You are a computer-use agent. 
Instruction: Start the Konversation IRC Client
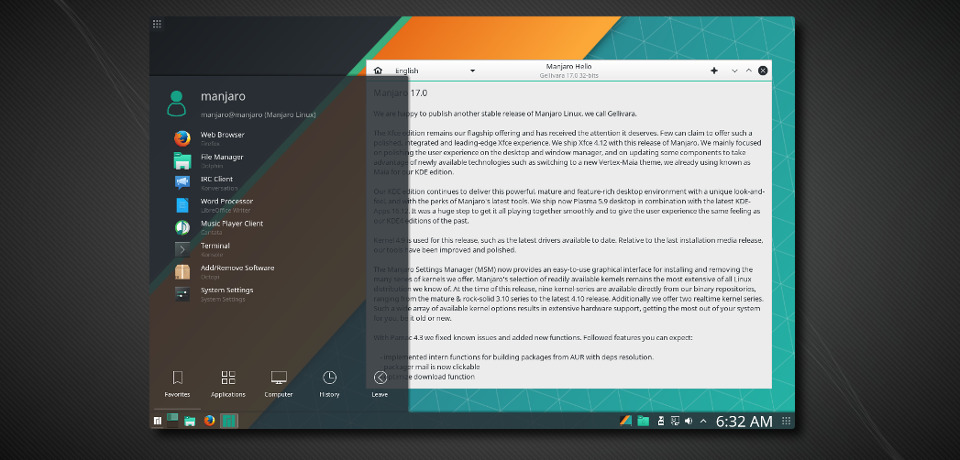183,182
